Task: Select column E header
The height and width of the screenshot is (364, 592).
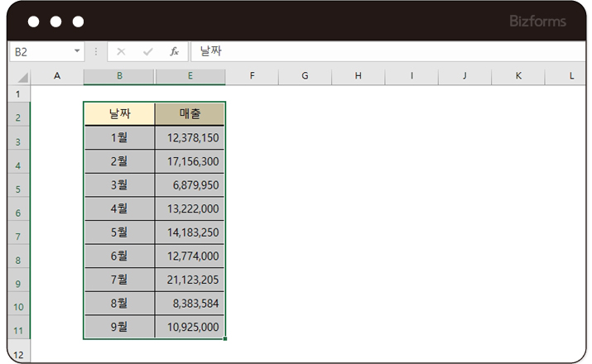Action: click(x=190, y=76)
